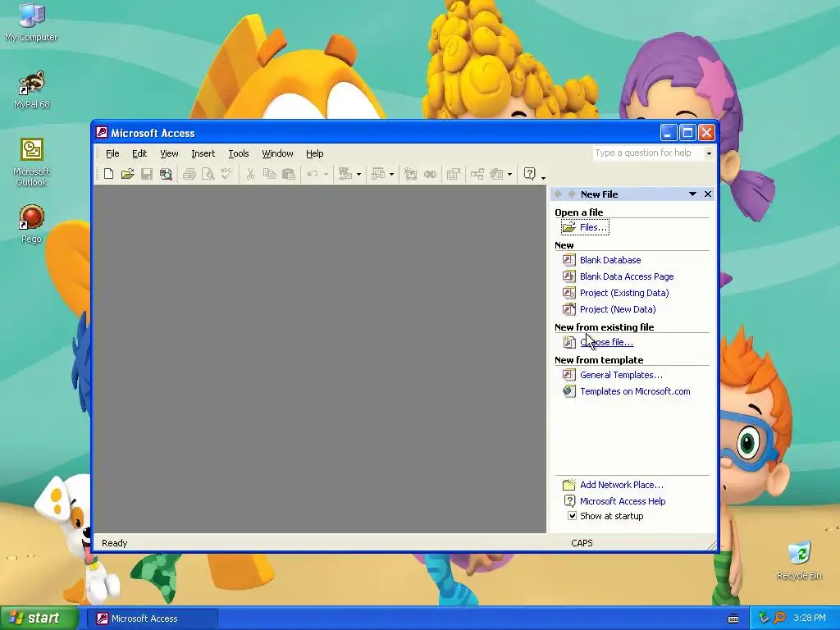840x630 pixels.
Task: Open the OfficeLinks dropdown arrow
Action: (x=358, y=174)
